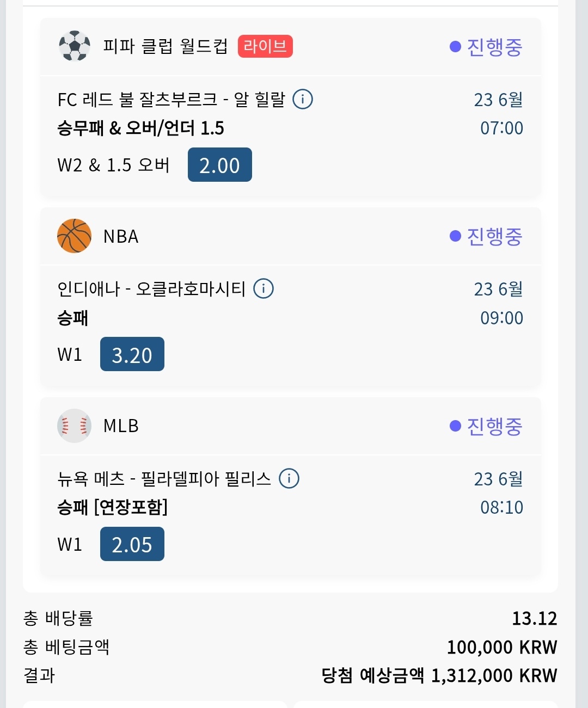Image resolution: width=588 pixels, height=708 pixels.
Task: Click the 진행중 status on soccer bet
Action: click(x=486, y=47)
